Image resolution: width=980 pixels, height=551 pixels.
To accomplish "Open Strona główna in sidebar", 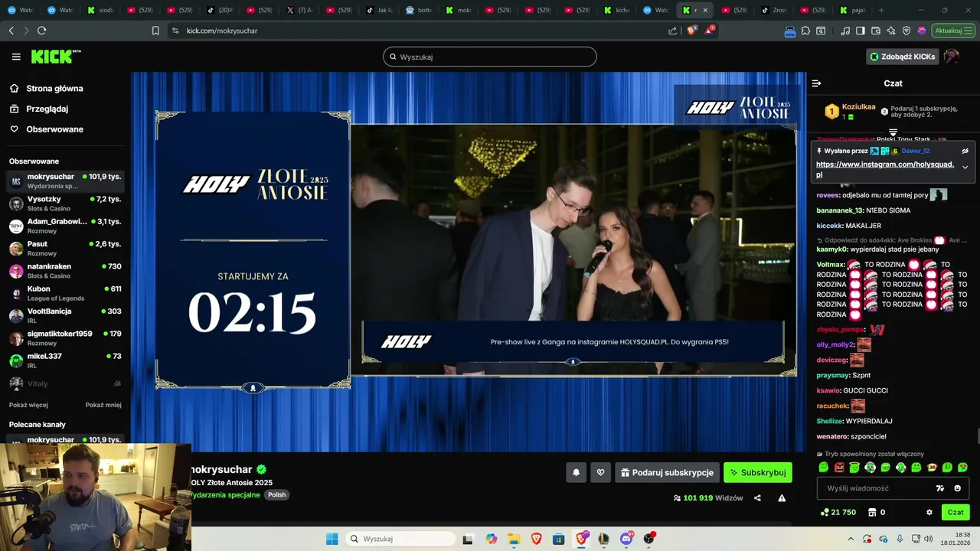I will click(47, 89).
